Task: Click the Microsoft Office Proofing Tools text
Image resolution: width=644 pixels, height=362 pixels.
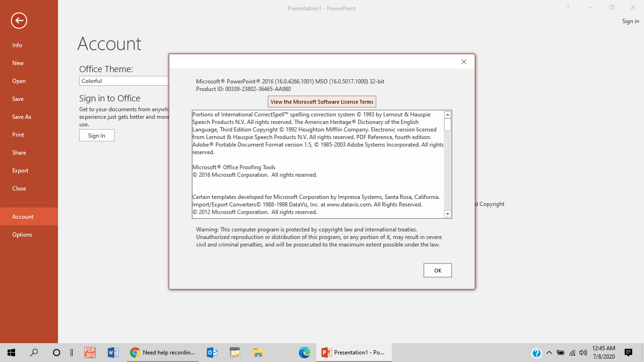Action: pos(234,167)
